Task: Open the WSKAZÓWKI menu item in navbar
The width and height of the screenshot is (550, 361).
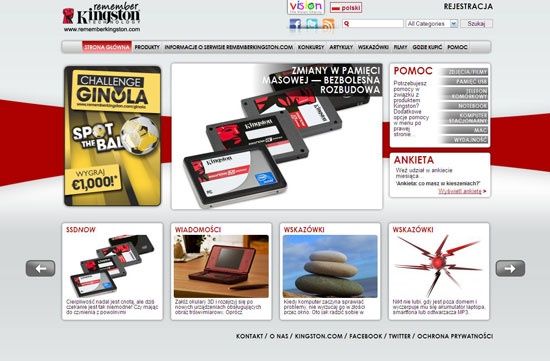Action: coord(373,47)
